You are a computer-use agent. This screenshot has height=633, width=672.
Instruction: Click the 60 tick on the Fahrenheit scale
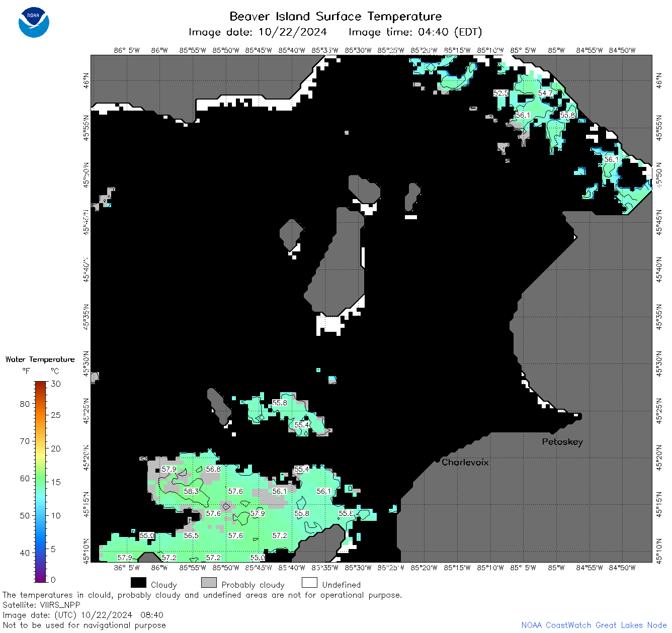(25, 478)
